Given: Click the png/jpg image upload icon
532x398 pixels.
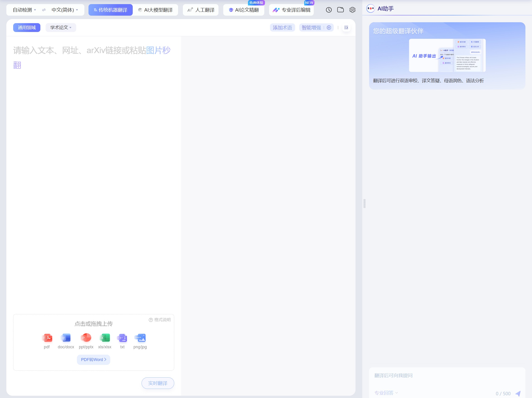Looking at the screenshot, I should 140,338.
